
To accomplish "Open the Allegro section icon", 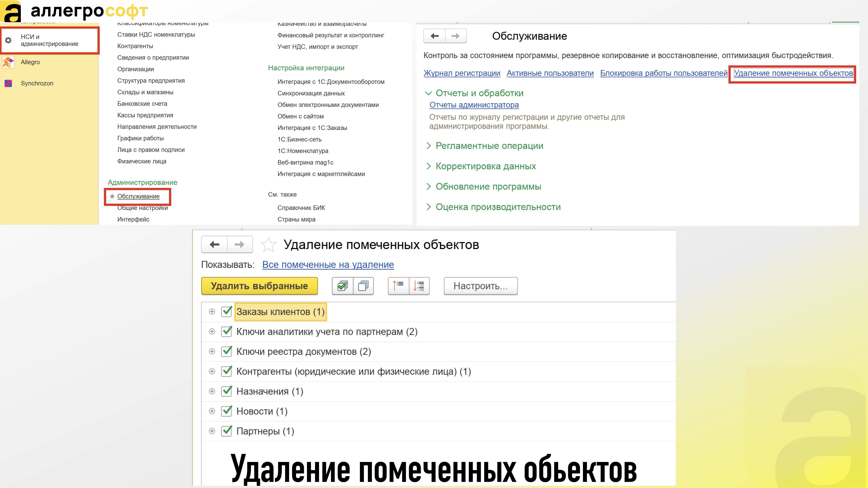I will (x=8, y=62).
